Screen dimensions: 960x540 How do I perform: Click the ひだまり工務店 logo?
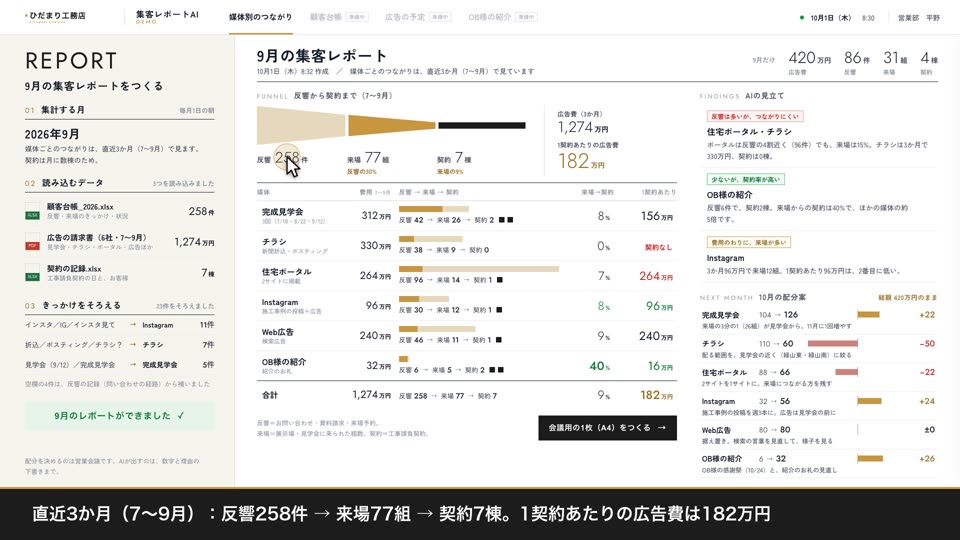pos(55,16)
